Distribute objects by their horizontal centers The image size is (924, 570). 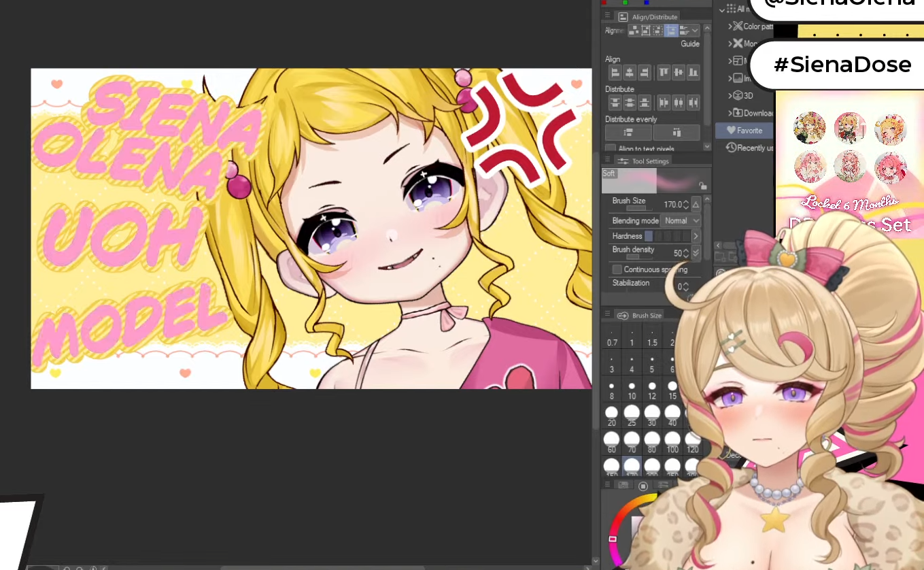pyautogui.click(x=679, y=103)
